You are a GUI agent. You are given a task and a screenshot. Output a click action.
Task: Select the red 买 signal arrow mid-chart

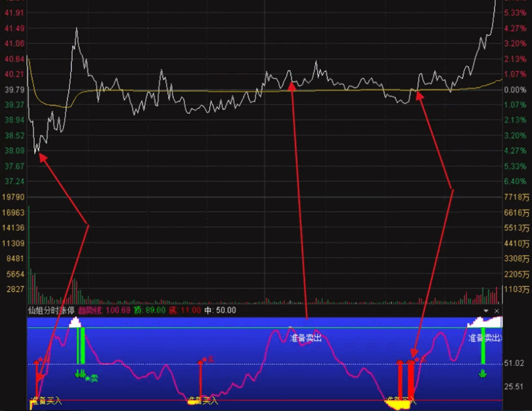(x=201, y=380)
